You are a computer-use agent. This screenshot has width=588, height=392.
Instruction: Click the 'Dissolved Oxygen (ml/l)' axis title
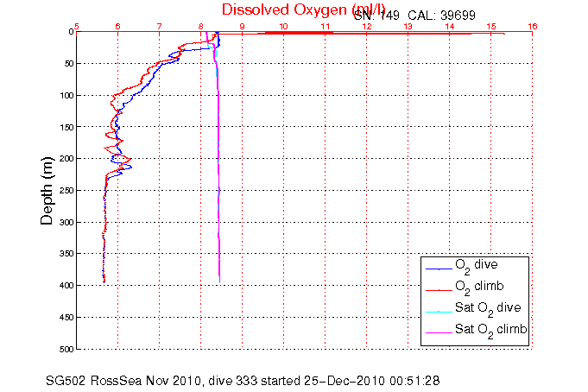303,9
